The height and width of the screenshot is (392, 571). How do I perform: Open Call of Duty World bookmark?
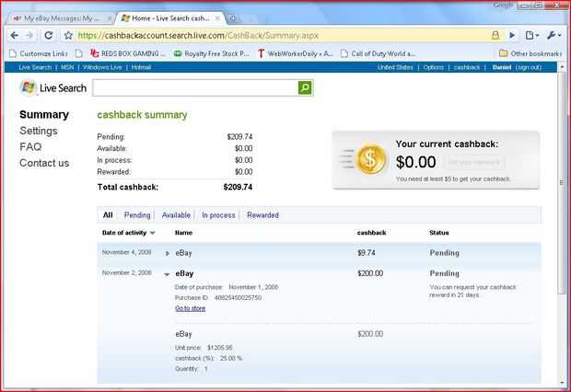[x=378, y=54]
